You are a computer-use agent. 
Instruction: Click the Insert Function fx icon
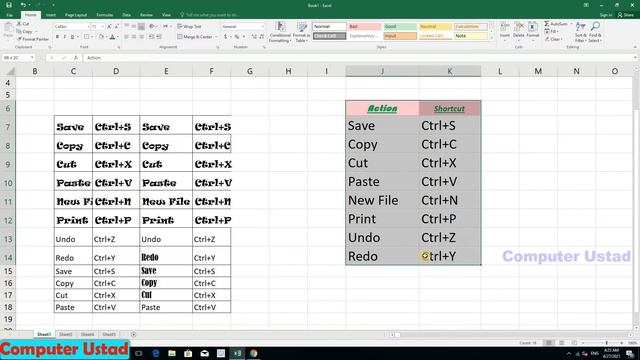[x=76, y=58]
